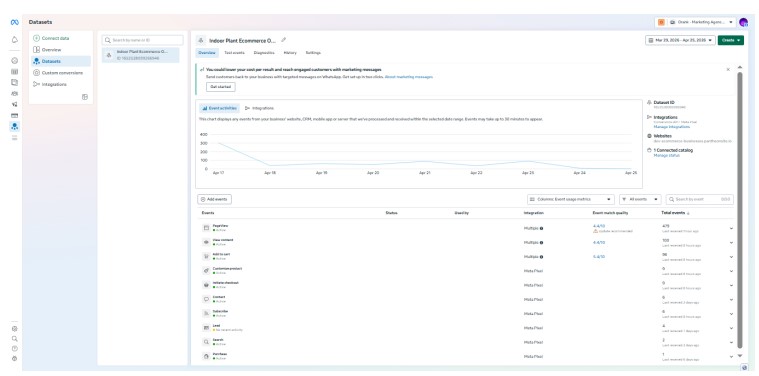Click the orange notification icon in top bar
Viewport: 759px width, 376px height.
click(661, 22)
